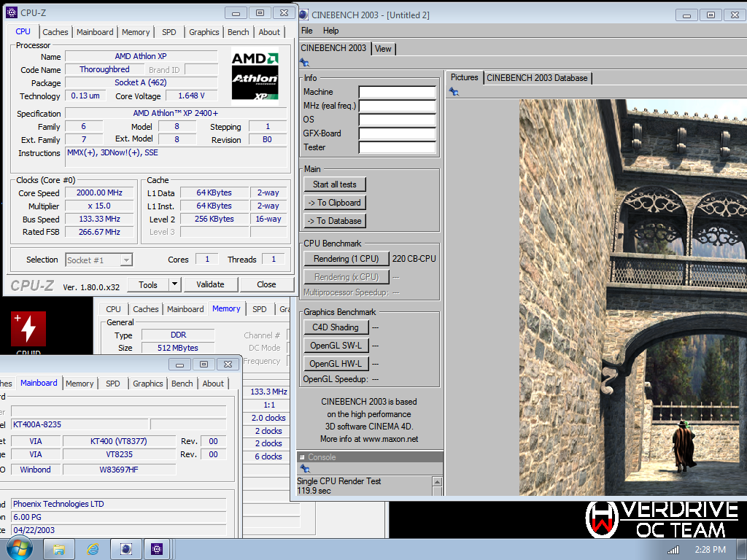Viewport: 747px width, 560px height.
Task: Click the CPU-Z title bar chip icon
Action: coord(12,12)
